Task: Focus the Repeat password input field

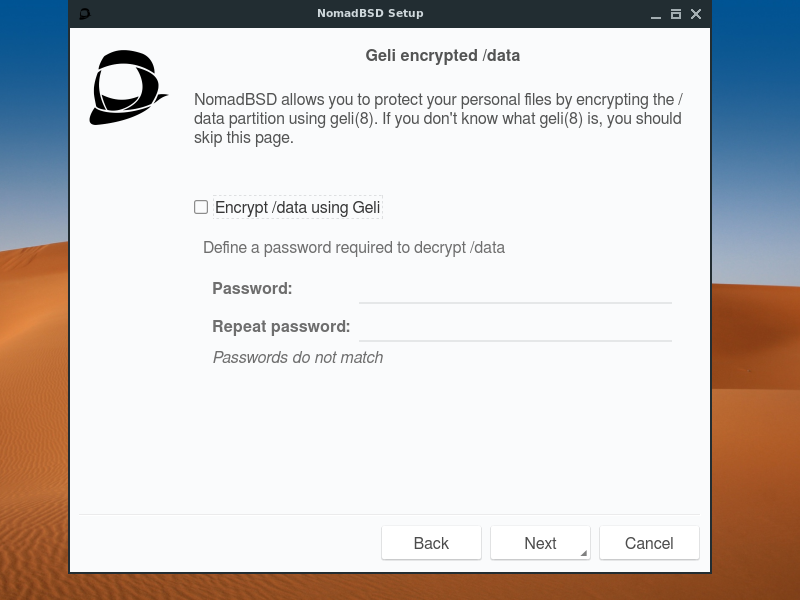Action: coord(515,327)
